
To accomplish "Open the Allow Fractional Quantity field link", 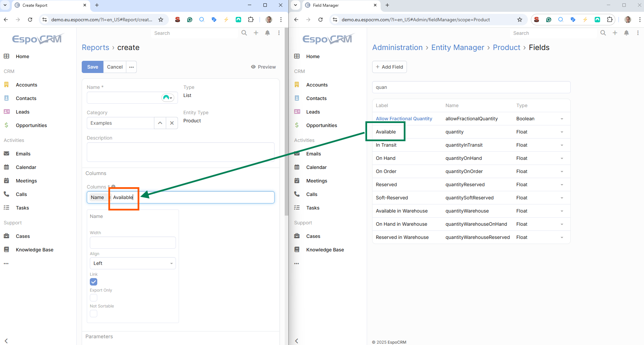I will pos(404,119).
